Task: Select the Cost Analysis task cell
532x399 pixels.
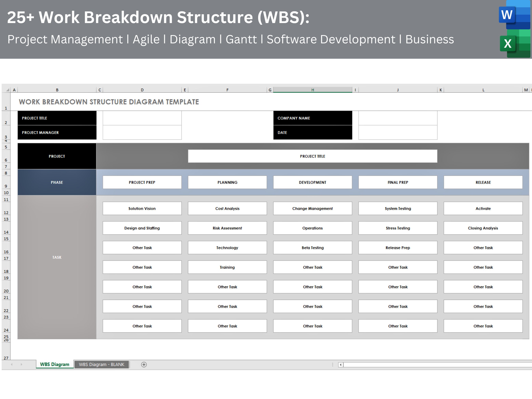Action: [x=227, y=208]
